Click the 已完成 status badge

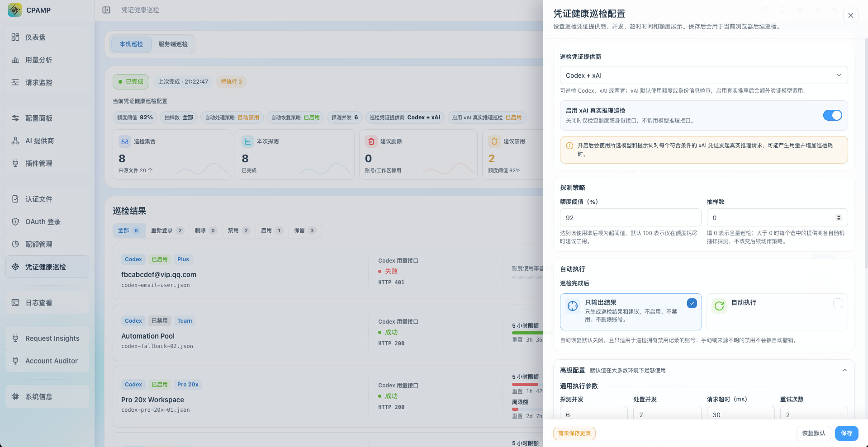click(x=131, y=82)
